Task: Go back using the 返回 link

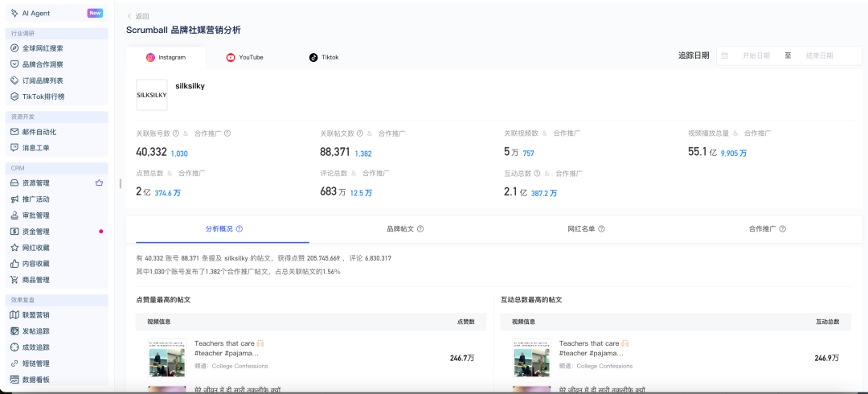Action: [138, 17]
